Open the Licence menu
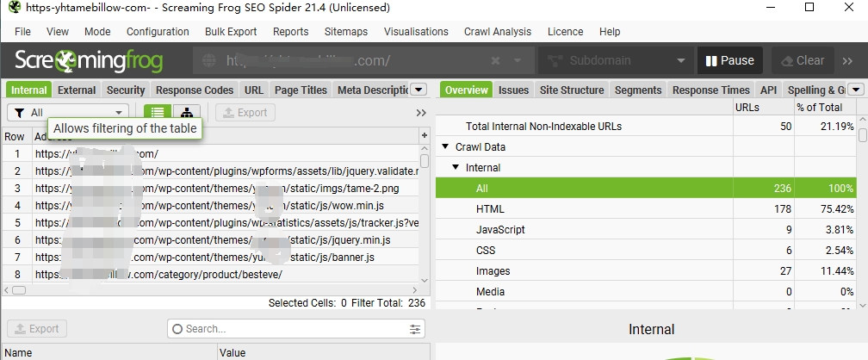The image size is (868, 360). coord(565,32)
